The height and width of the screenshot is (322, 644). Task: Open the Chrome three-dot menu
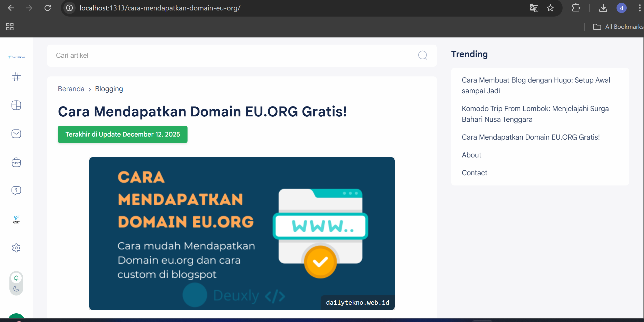pos(640,8)
